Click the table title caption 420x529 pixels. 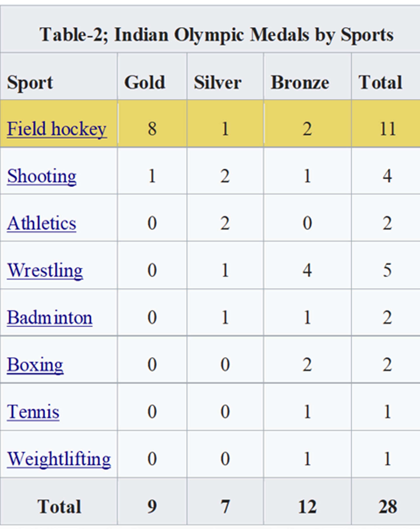pos(217,35)
